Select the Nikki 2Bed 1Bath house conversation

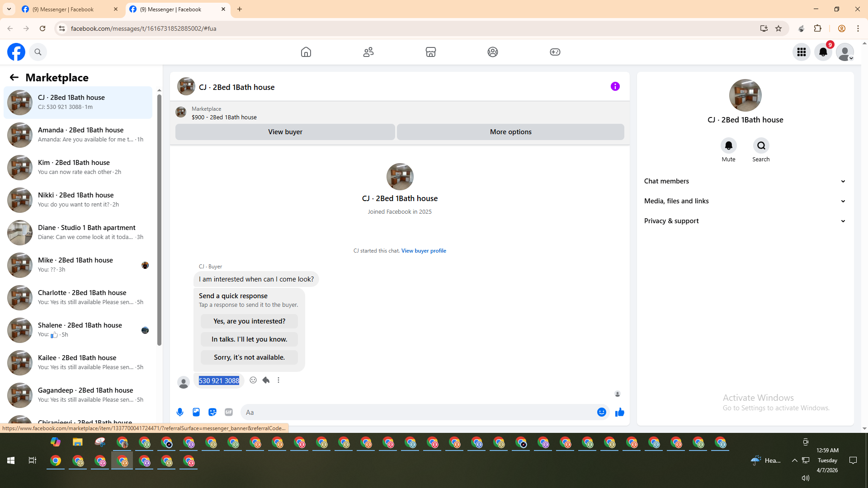pos(78,200)
